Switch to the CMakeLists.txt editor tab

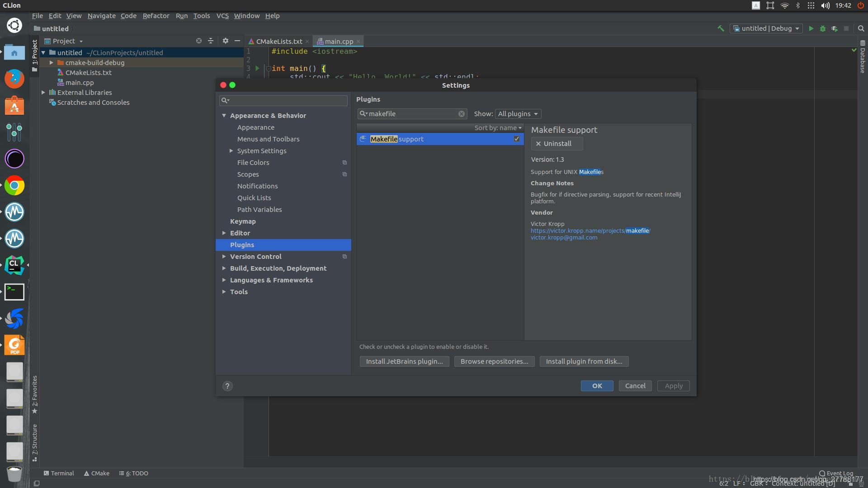coord(278,42)
